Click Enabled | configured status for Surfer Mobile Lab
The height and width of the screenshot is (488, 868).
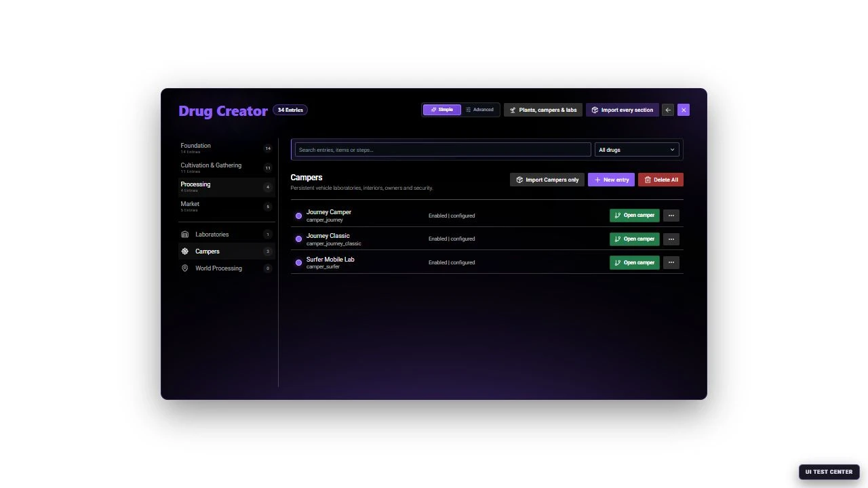click(x=452, y=262)
